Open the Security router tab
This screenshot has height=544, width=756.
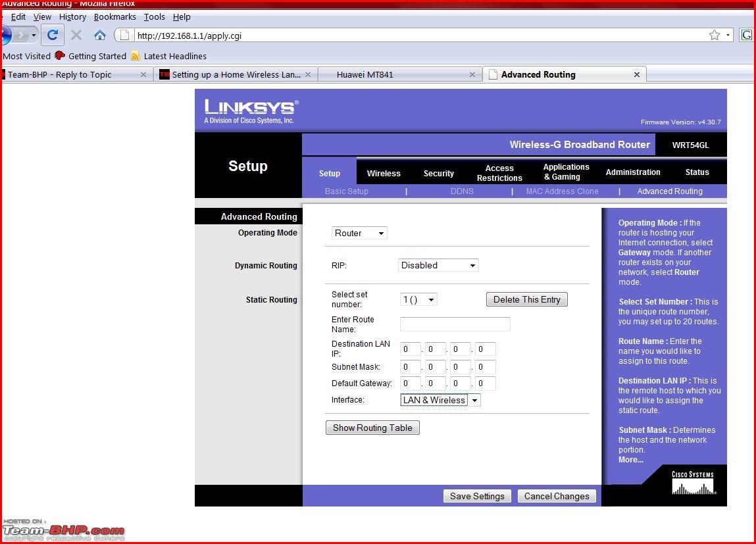click(x=439, y=173)
